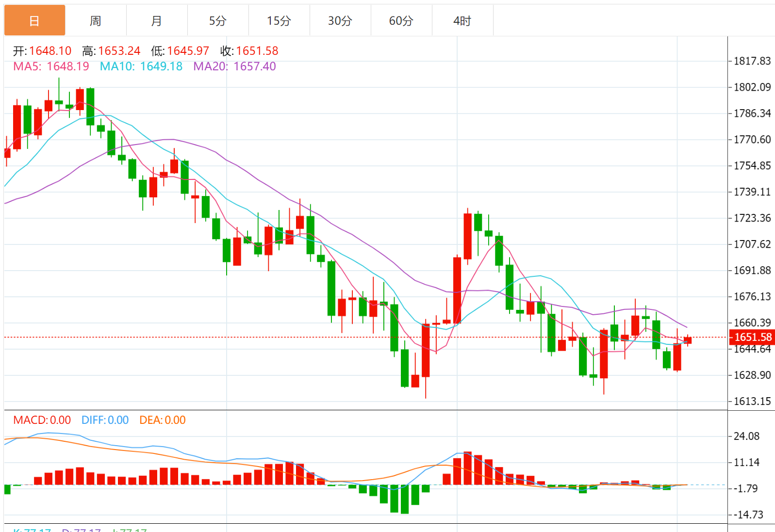The height and width of the screenshot is (532, 775).
Task: Click the 1676.13 price axis label
Action: tap(752, 297)
